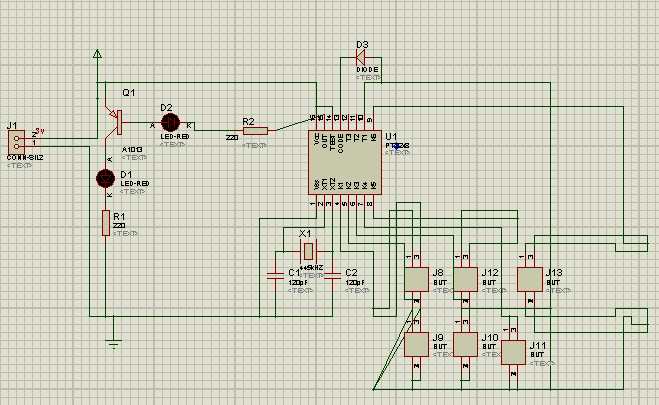Select the J11 button component
The height and width of the screenshot is (405, 659).
[x=514, y=352]
